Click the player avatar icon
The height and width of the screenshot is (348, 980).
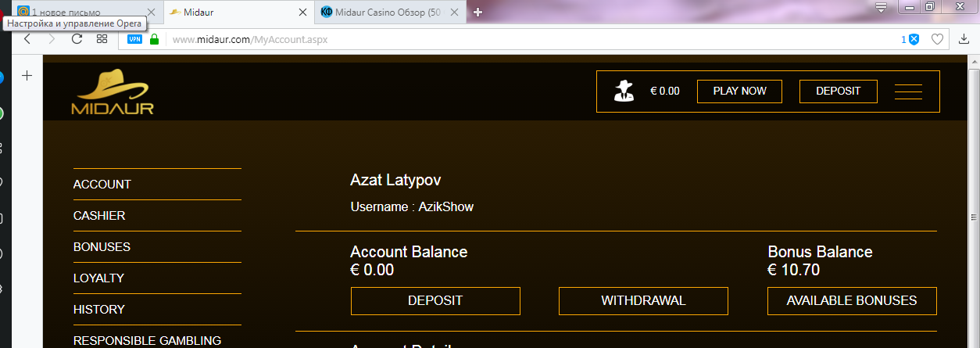tap(623, 91)
